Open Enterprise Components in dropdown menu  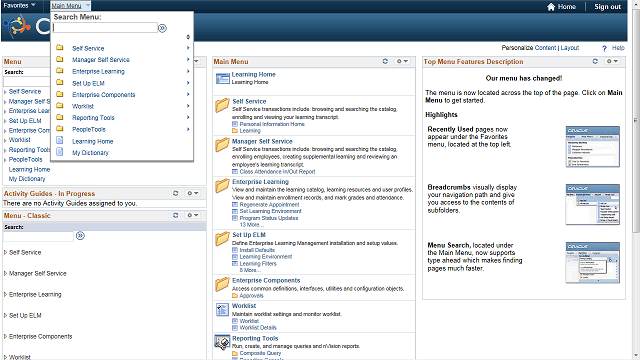(x=104, y=95)
